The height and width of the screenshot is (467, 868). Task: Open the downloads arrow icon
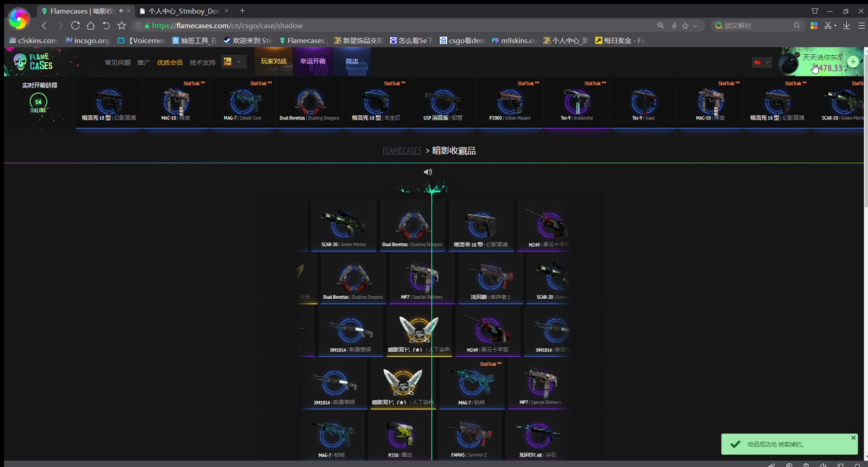846,26
